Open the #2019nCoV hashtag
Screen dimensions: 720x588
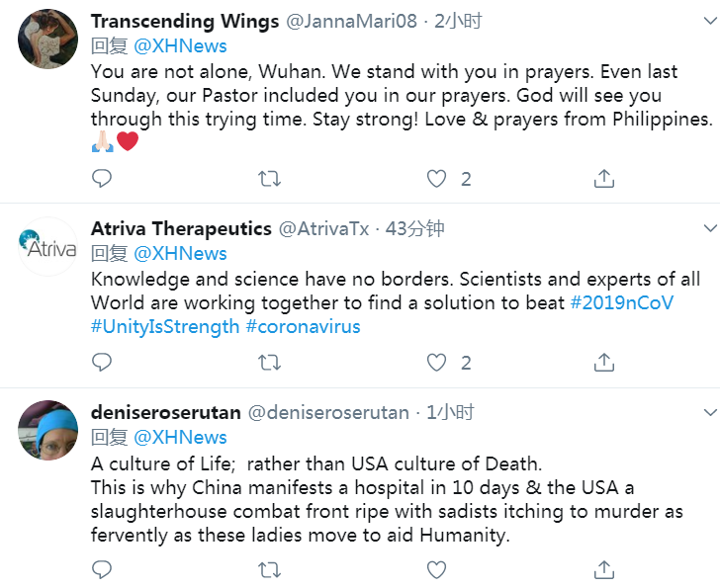[622, 302]
